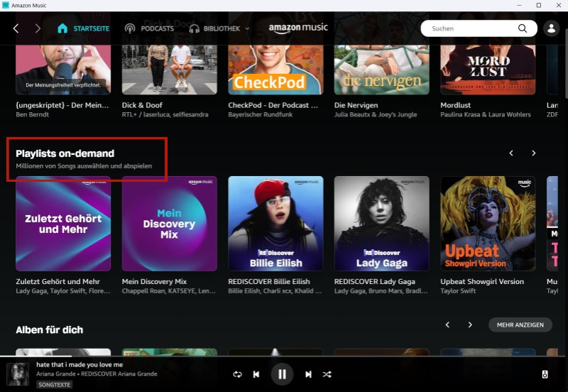Expand the Bibliothek dropdown chevron
The height and width of the screenshot is (392, 568).
click(247, 28)
